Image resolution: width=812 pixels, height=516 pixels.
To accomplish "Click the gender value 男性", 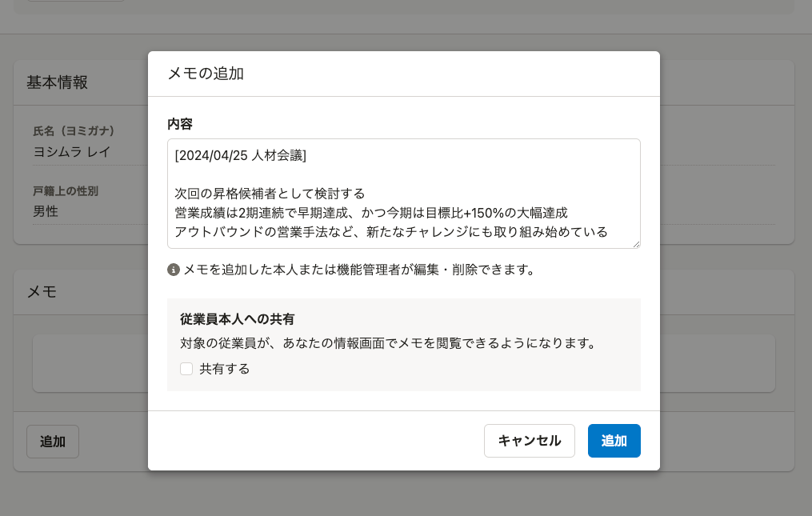I will pos(46,211).
